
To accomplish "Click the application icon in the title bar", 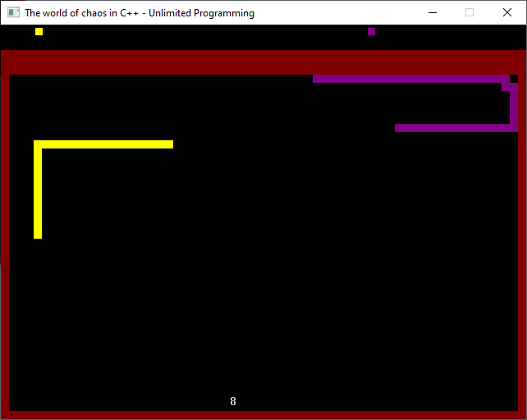I will click(x=14, y=13).
